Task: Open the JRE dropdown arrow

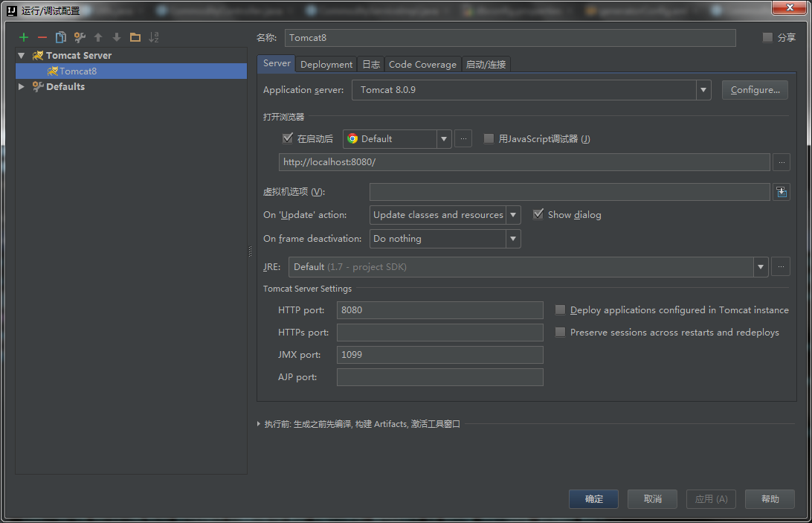Action: pyautogui.click(x=761, y=267)
